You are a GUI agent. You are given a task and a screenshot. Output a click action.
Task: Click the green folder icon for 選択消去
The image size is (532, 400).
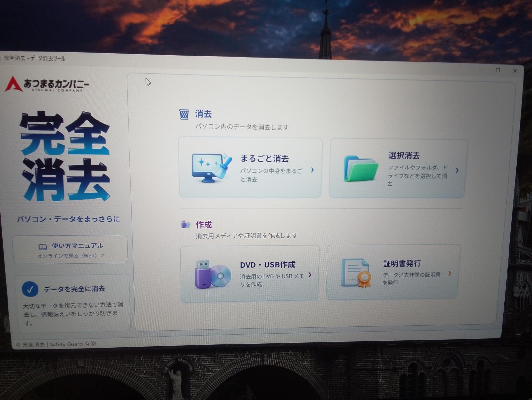point(361,168)
